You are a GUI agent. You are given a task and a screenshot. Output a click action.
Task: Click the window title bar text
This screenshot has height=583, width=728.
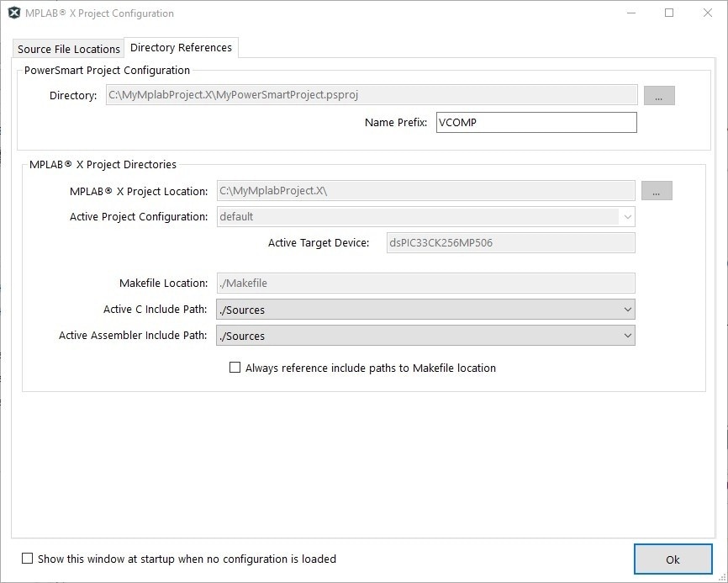[100, 13]
